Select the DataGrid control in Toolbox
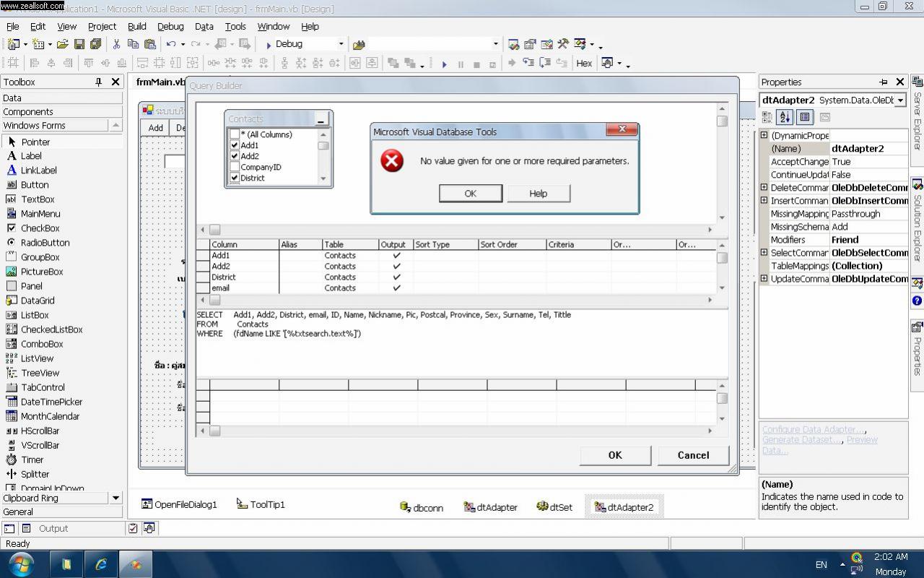Viewport: 924px width, 578px height. tap(37, 301)
